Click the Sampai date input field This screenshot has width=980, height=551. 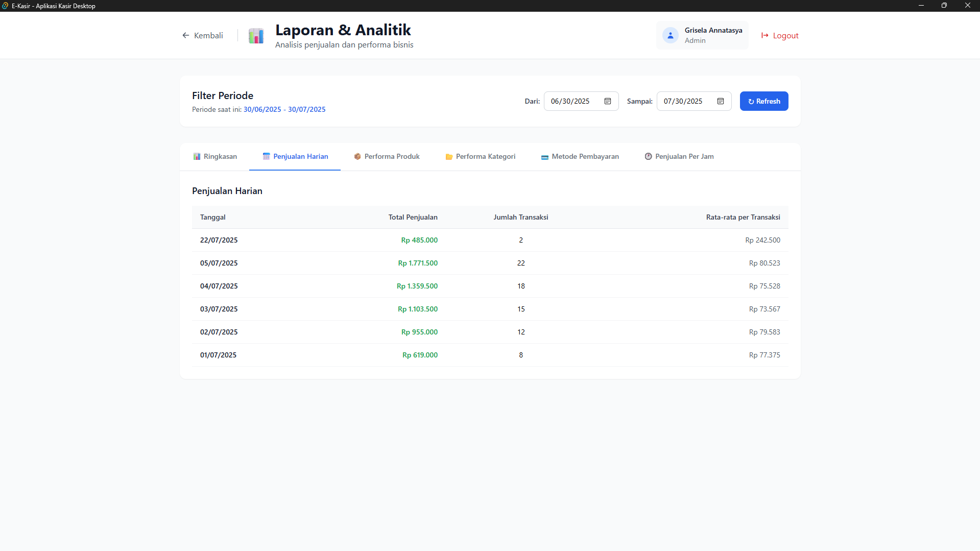coord(687,101)
